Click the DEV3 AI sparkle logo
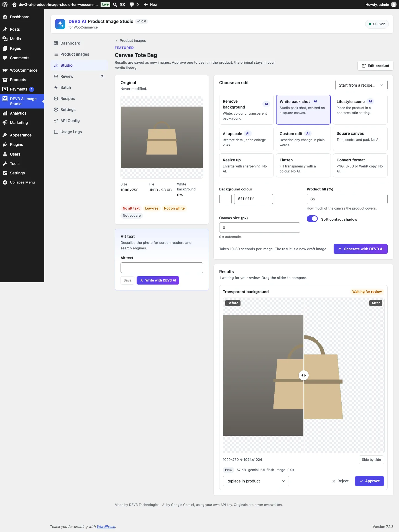Screen dimensions: 399x532 [x=60, y=24]
